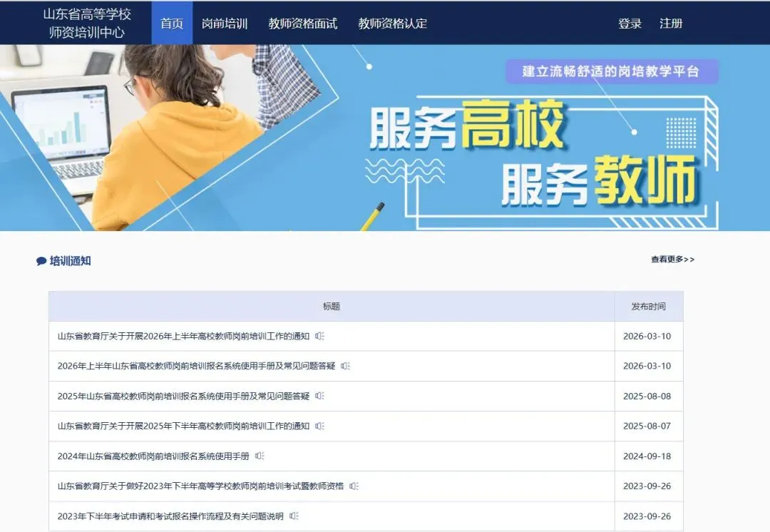Screen dimensions: 770x532
Task: Open the 教师资格面试 menu item
Action: tap(302, 23)
